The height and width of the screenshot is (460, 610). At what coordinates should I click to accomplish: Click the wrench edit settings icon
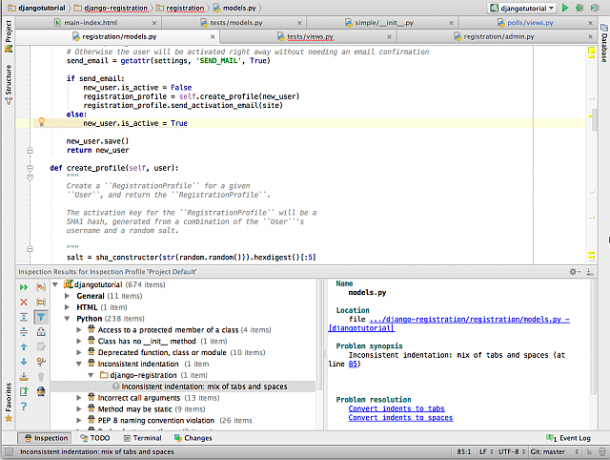click(41, 362)
